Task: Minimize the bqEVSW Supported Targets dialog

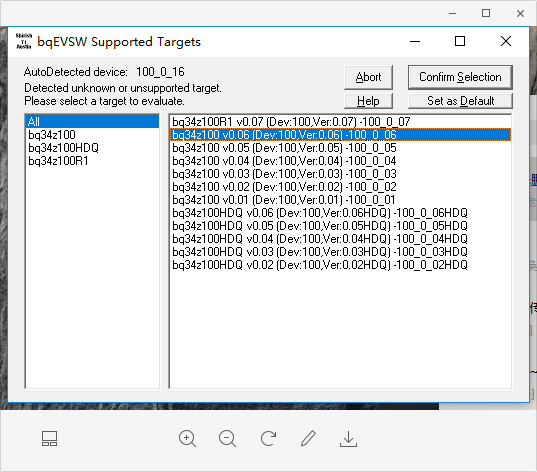Action: (415, 41)
